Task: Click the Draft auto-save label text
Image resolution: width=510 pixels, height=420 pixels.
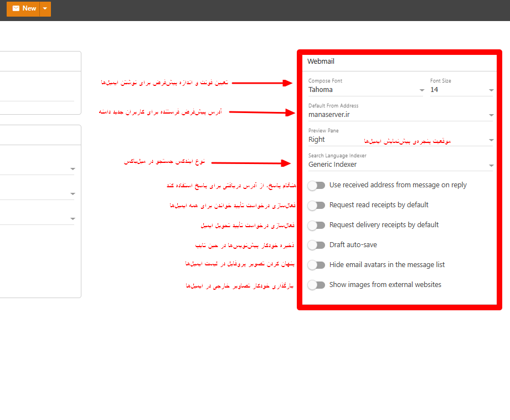Action: tap(353, 245)
